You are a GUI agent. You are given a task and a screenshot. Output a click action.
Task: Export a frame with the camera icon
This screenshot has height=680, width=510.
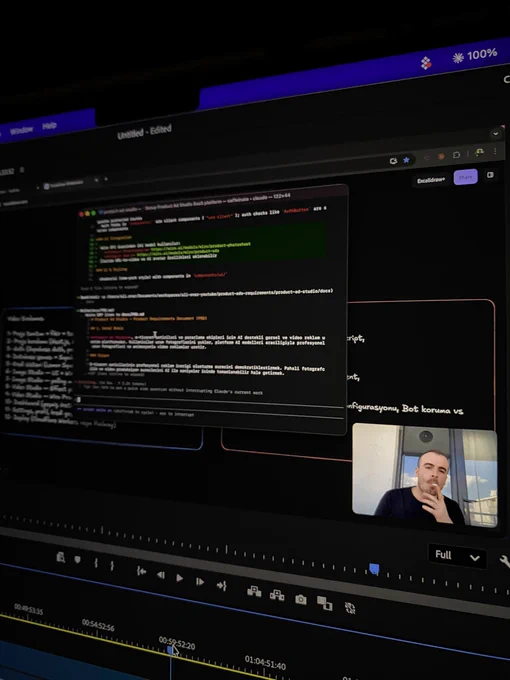[301, 599]
